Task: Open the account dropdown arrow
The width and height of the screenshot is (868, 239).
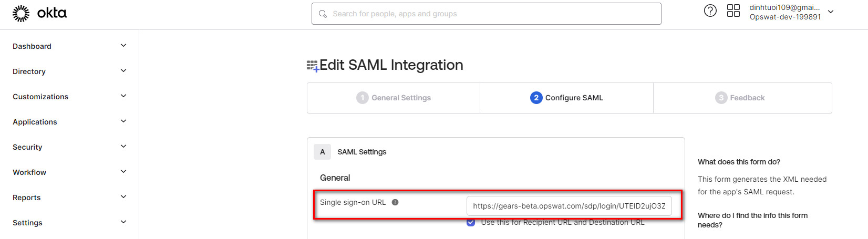Action: [831, 12]
